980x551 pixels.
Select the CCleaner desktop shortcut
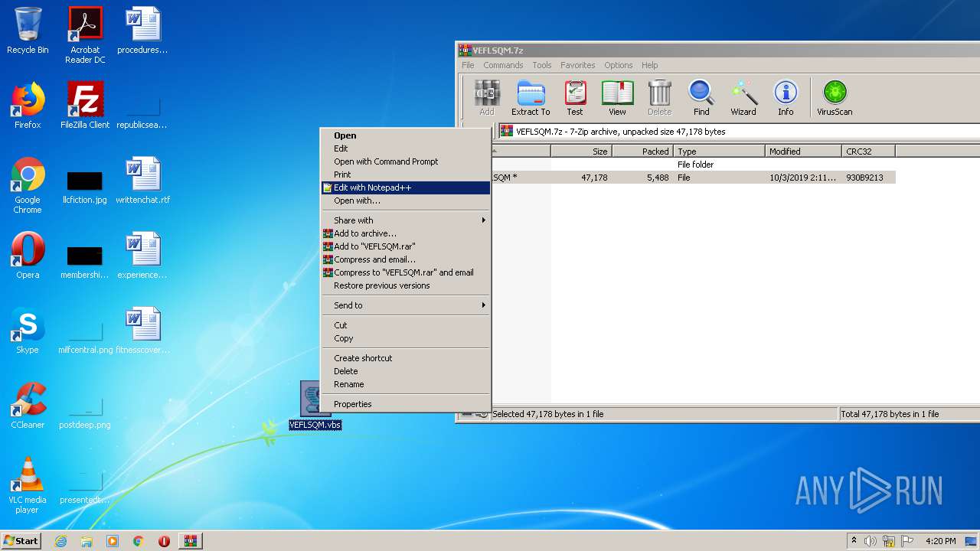(x=28, y=406)
